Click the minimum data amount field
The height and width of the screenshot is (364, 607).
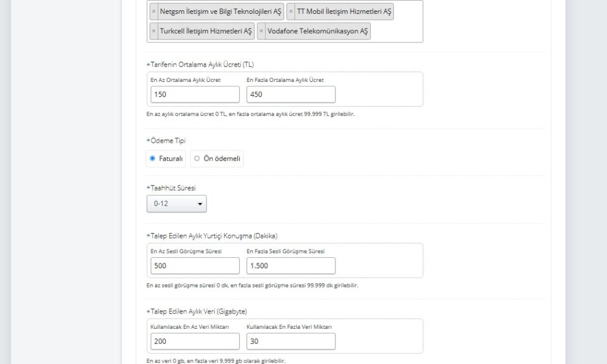[x=195, y=342]
